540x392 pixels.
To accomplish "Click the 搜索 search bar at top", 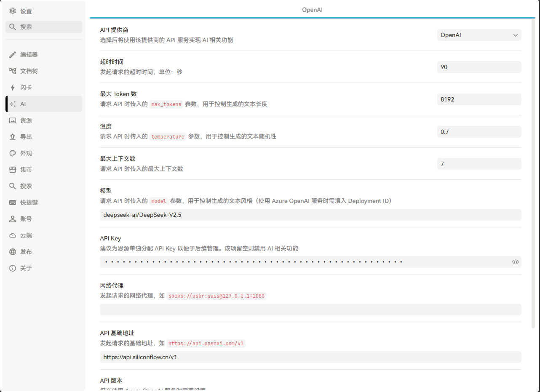I will 43,27.
